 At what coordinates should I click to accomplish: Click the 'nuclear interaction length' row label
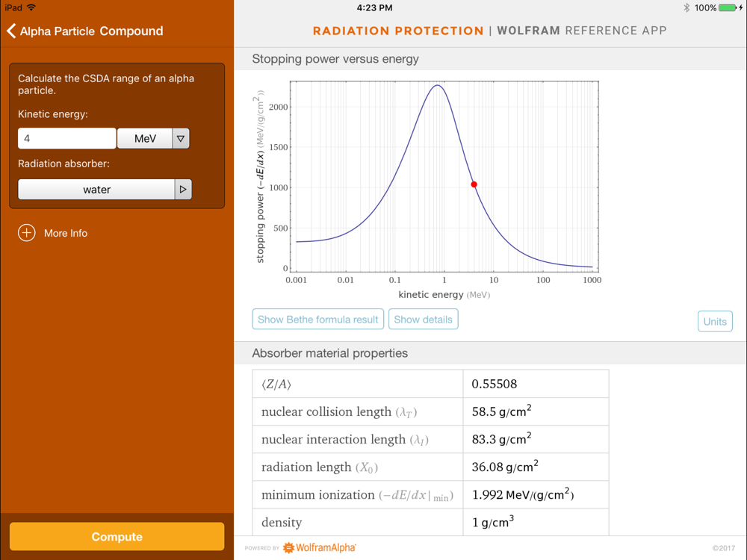pos(345,440)
